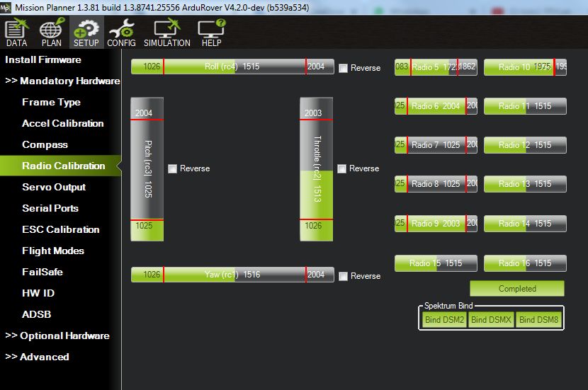Click the Throttle (rc2) vertical bar
The width and height of the screenshot is (588, 390).
[x=317, y=169]
